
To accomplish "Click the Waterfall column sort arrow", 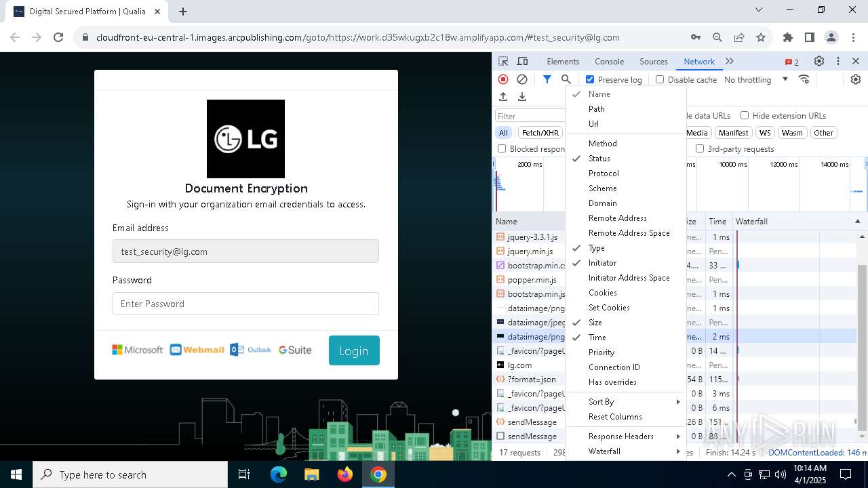I will pos(857,222).
